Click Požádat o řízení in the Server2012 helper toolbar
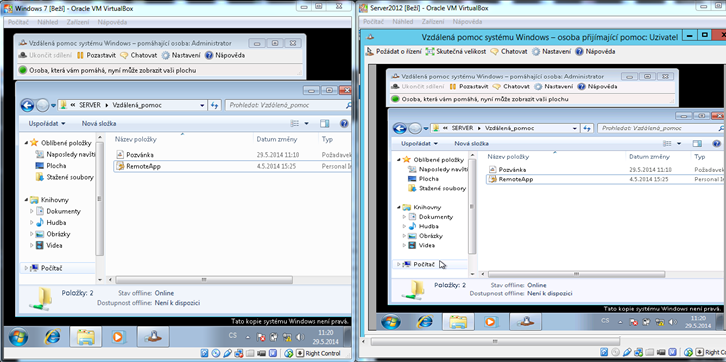Screen dimensions: 726x362 click(x=394, y=51)
